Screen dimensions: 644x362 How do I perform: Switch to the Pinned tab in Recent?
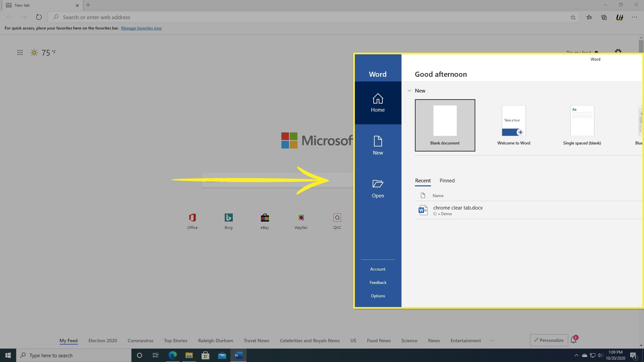pyautogui.click(x=447, y=180)
